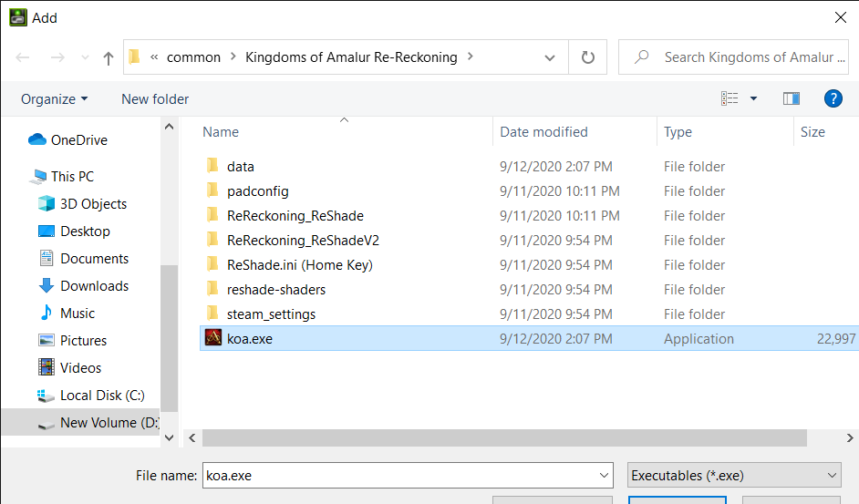Select ReShade.ini (Home Key) folder icon

coord(212,264)
